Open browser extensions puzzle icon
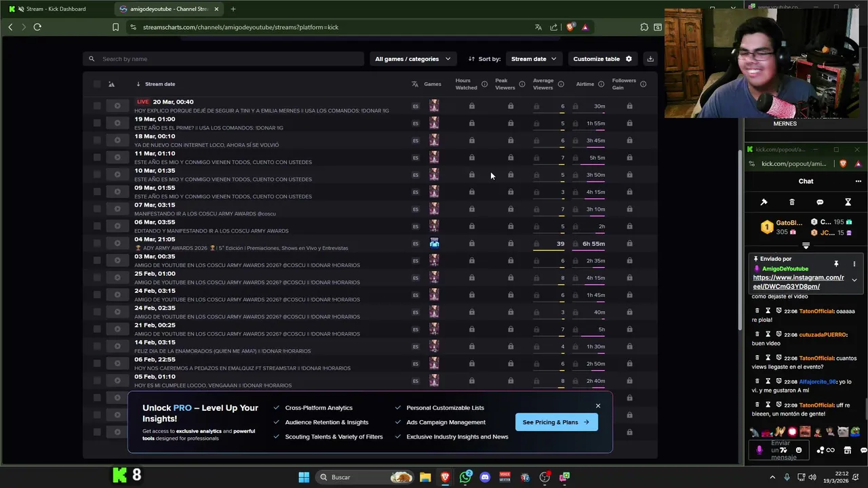The height and width of the screenshot is (488, 868). click(644, 27)
